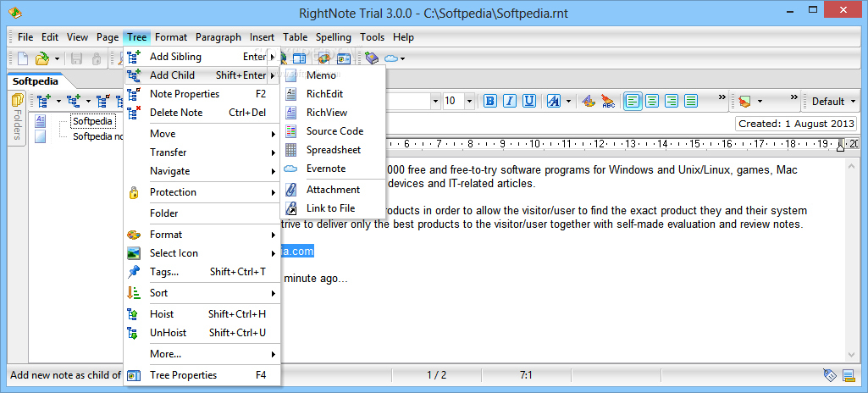Viewport: 868px width, 393px height.
Task: Click the add sibling icon in the tree toolbar
Action: coord(44,102)
